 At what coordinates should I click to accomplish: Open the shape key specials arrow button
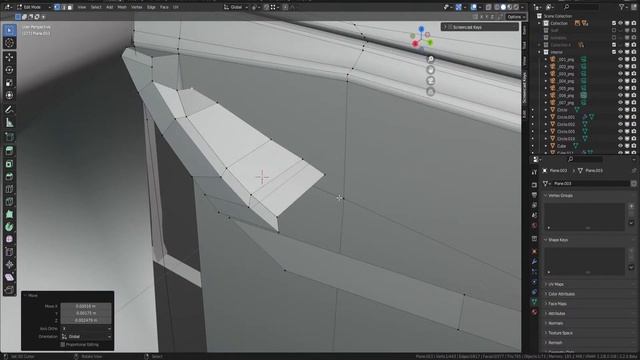tap(631, 267)
